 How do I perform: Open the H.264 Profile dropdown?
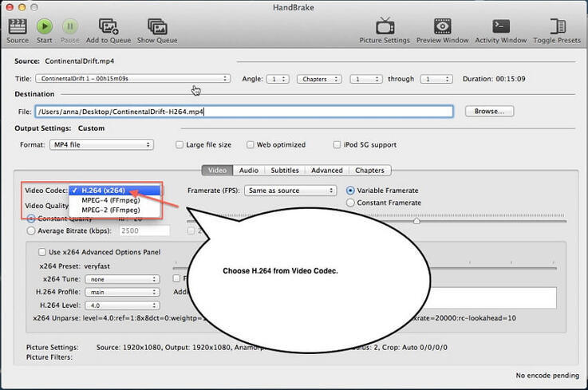pos(122,292)
